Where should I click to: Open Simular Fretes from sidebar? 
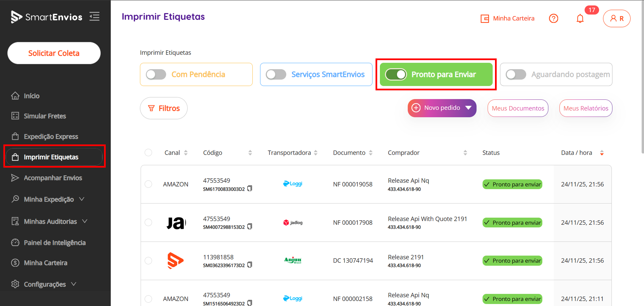click(x=45, y=116)
